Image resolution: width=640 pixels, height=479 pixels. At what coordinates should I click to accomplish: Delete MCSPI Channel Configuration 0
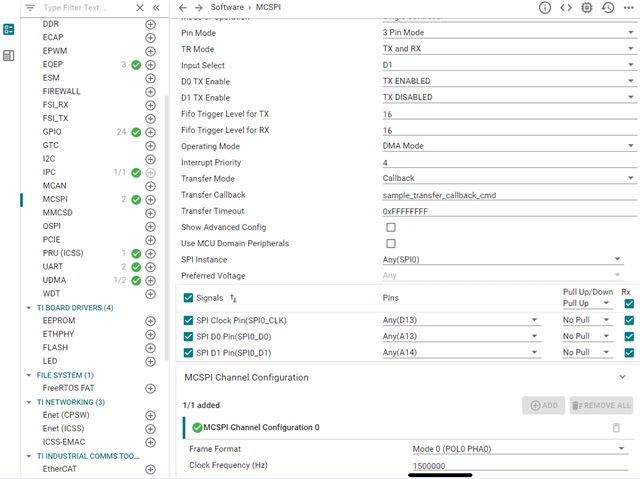coord(616,428)
